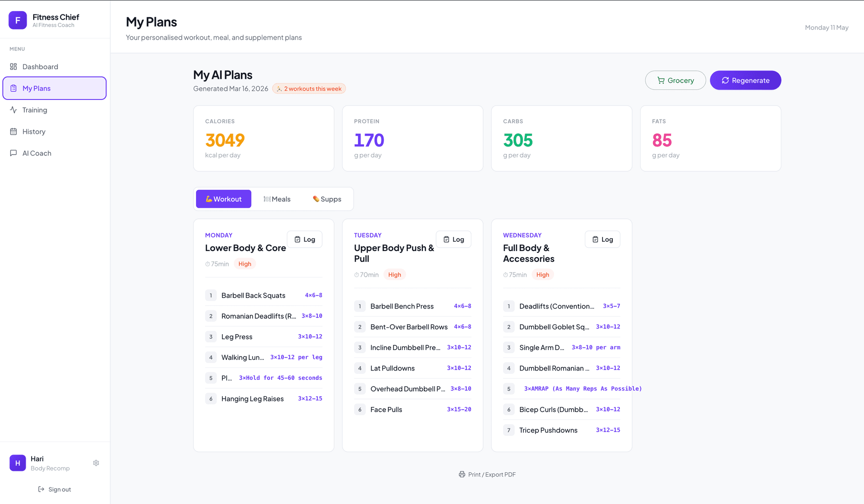Select the Leg Press exercise row
This screenshot has height=504, width=864.
264,336
